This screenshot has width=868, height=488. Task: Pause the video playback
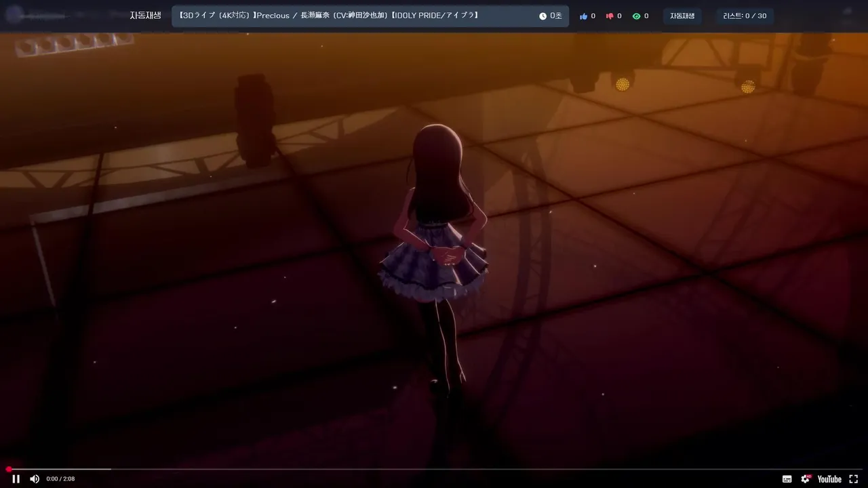[16, 479]
